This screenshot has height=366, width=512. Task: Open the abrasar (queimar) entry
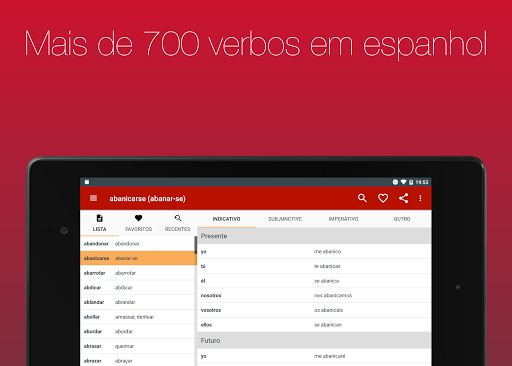pyautogui.click(x=138, y=346)
